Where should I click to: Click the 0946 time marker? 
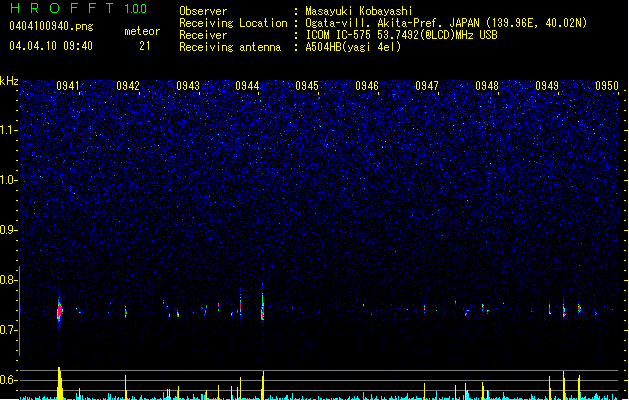(367, 86)
